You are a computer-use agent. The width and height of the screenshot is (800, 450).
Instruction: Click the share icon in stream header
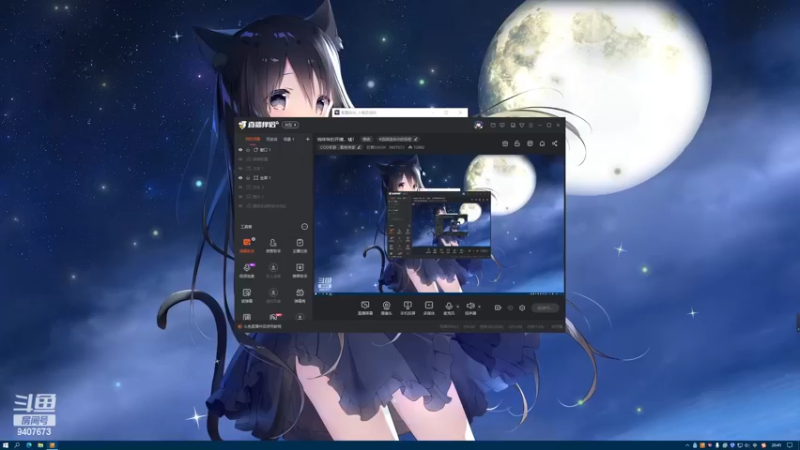tap(555, 143)
